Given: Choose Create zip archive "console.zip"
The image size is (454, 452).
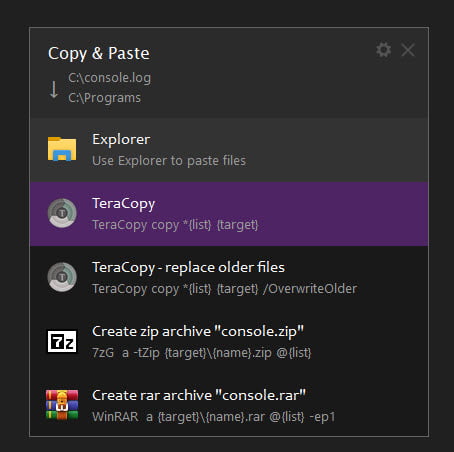Looking at the screenshot, I should pyautogui.click(x=229, y=342).
